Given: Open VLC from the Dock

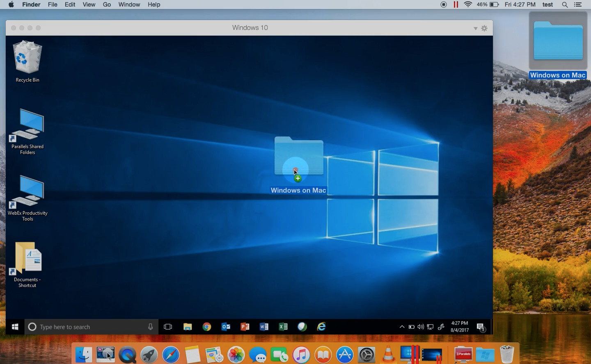Looking at the screenshot, I should pos(388,355).
